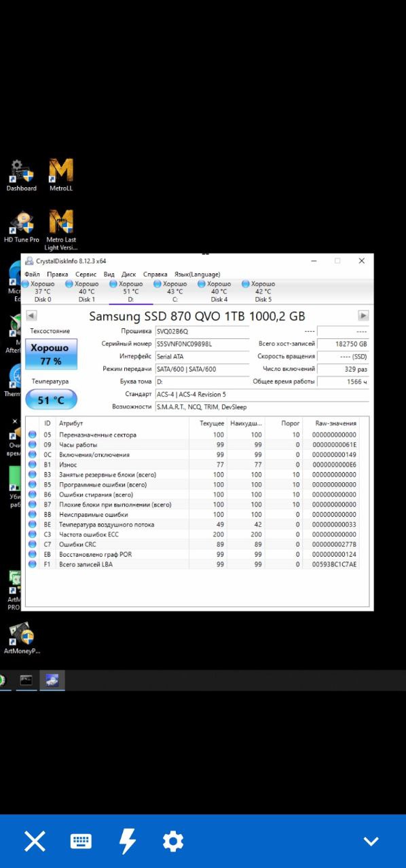This screenshot has width=406, height=868.
Task: Switch to Disk 0 tab at 37 °C
Action: 43,292
